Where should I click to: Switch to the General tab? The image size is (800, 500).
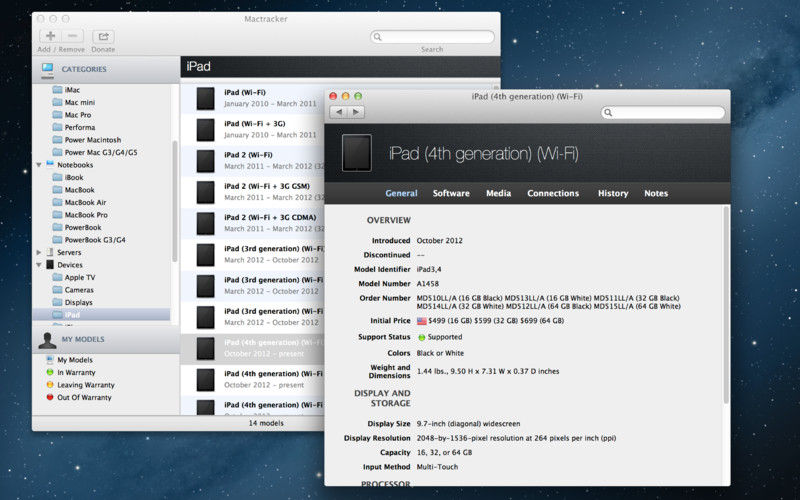(x=401, y=193)
